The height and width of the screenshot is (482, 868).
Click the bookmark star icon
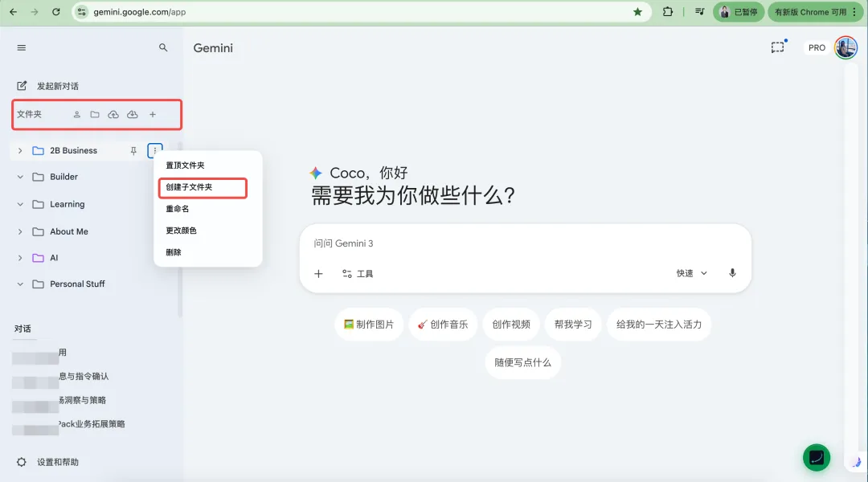637,11
